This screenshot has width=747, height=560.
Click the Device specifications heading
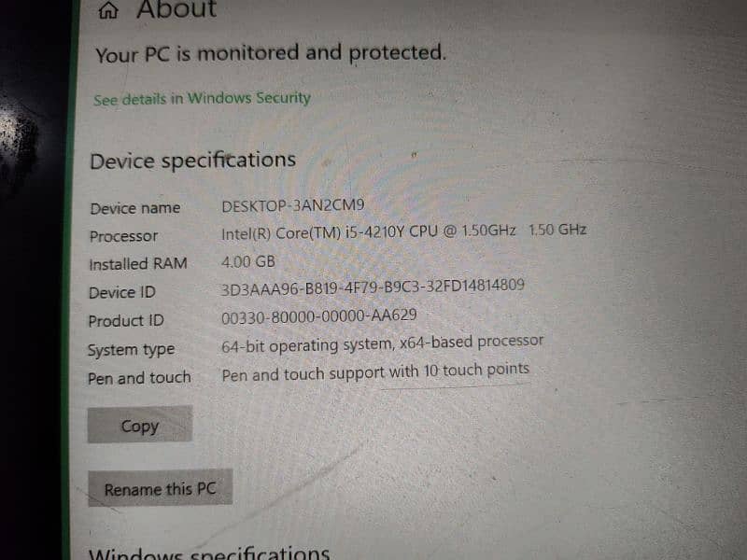pyautogui.click(x=193, y=161)
